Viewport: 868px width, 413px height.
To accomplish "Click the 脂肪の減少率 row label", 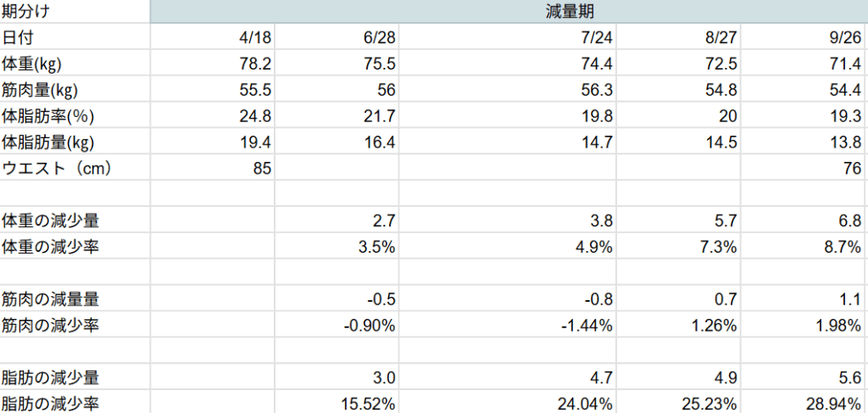I will pyautogui.click(x=50, y=403).
